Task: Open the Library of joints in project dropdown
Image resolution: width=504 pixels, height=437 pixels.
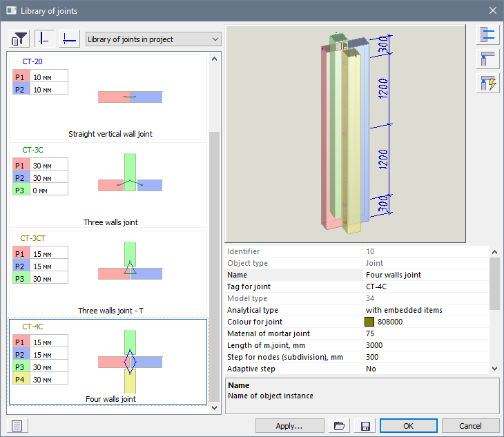Action: tap(153, 39)
